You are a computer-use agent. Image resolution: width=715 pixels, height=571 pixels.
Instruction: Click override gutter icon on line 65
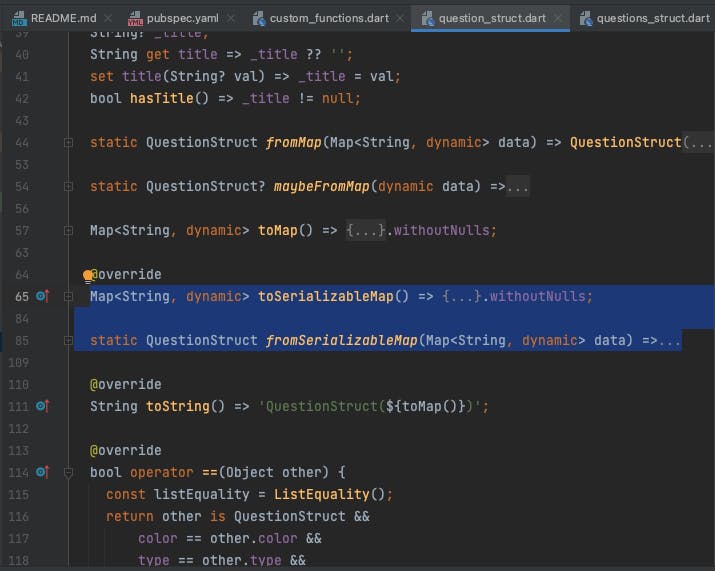tap(42, 296)
